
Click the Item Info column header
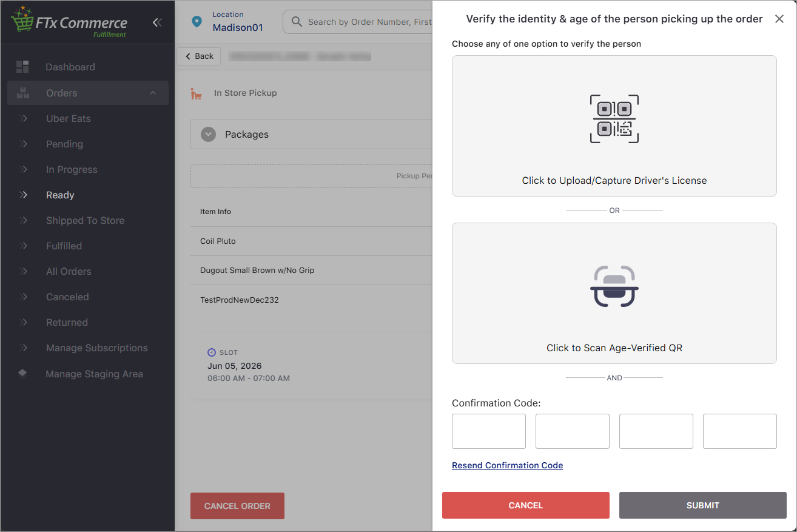point(216,212)
